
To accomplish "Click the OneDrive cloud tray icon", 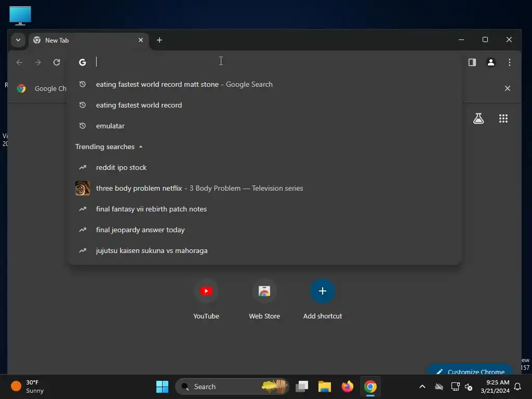I will click(x=438, y=387).
